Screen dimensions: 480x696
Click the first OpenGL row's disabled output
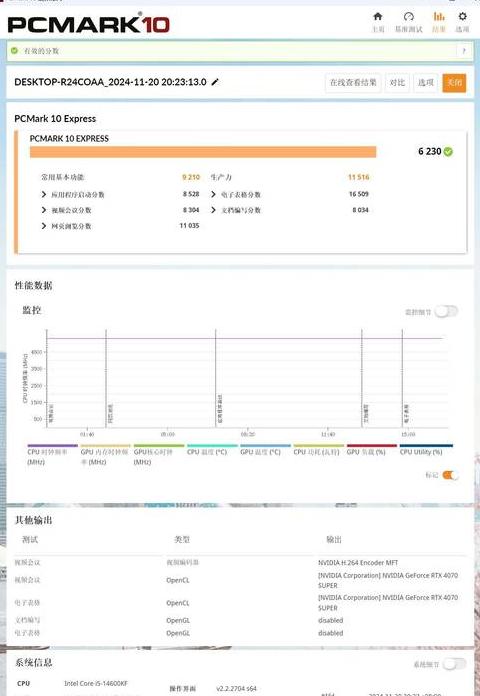click(x=330, y=620)
